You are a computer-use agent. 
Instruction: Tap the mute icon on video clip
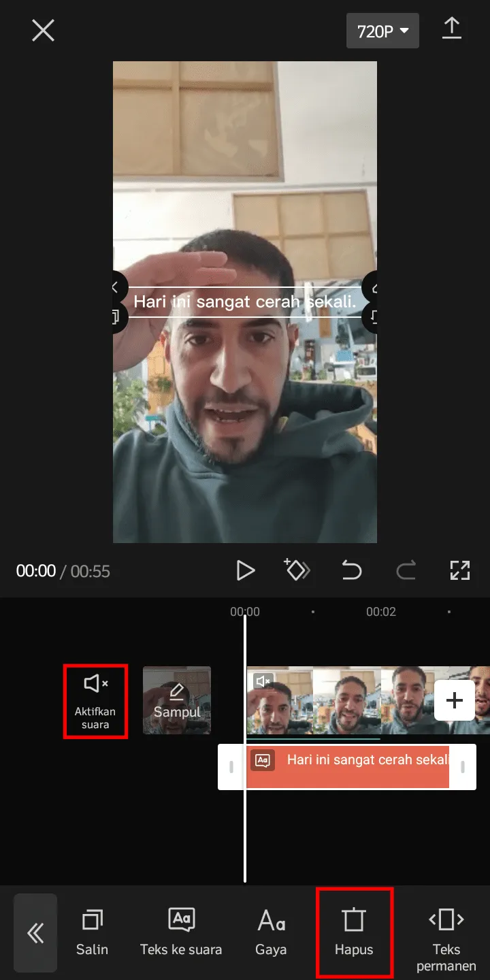pyautogui.click(x=263, y=681)
